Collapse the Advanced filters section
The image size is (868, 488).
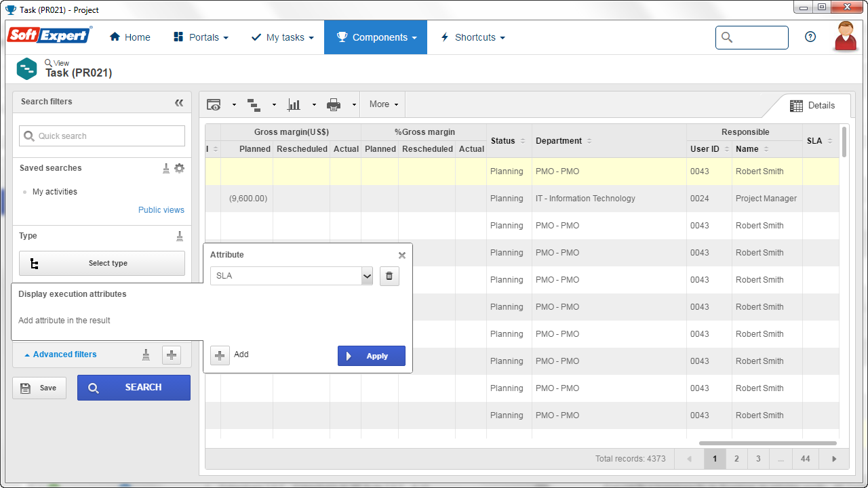pyautogui.click(x=60, y=354)
